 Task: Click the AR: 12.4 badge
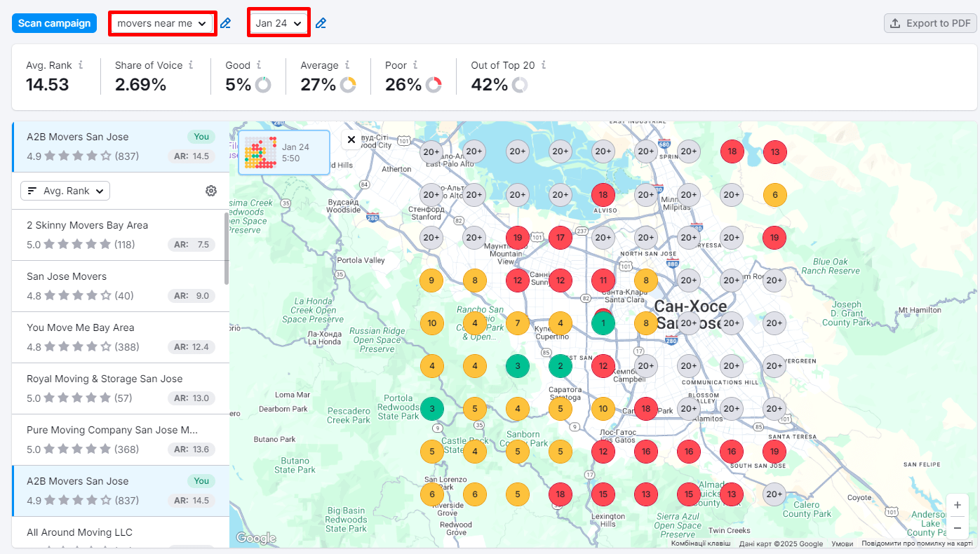(191, 347)
